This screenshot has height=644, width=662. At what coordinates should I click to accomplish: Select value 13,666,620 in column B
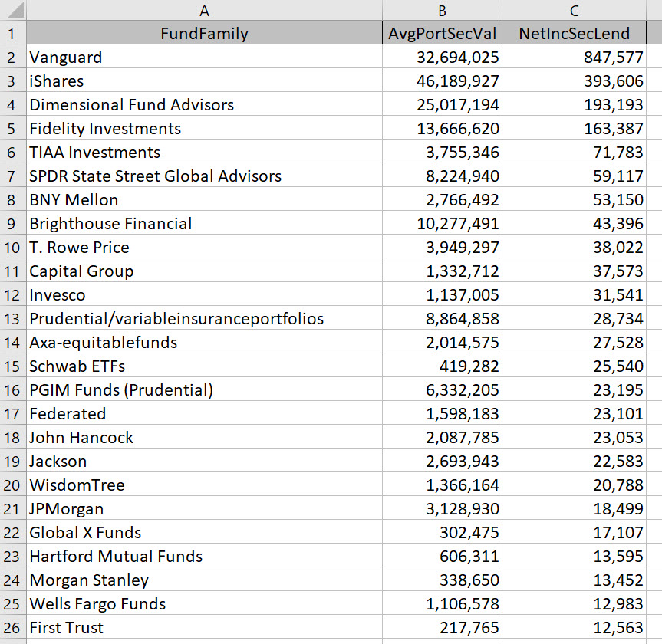coord(442,128)
